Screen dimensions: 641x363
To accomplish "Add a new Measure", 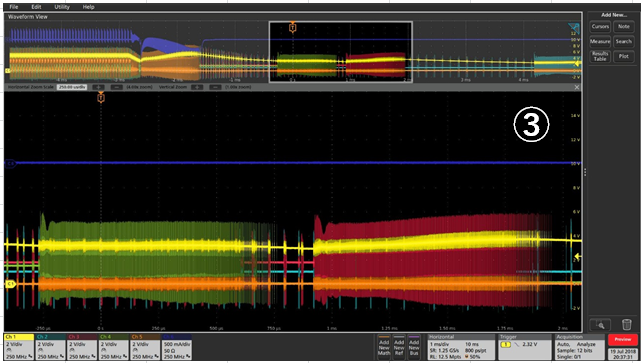I will [x=600, y=41].
